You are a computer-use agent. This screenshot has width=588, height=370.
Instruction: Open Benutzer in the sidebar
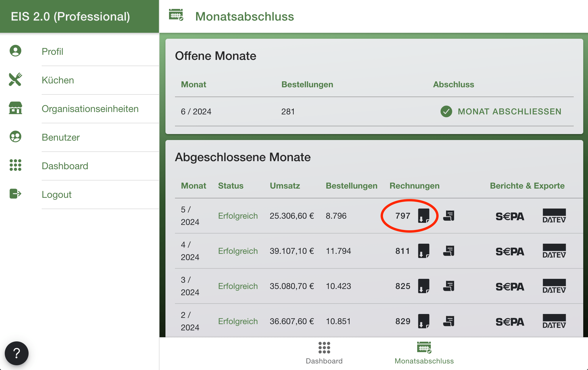coord(79,137)
